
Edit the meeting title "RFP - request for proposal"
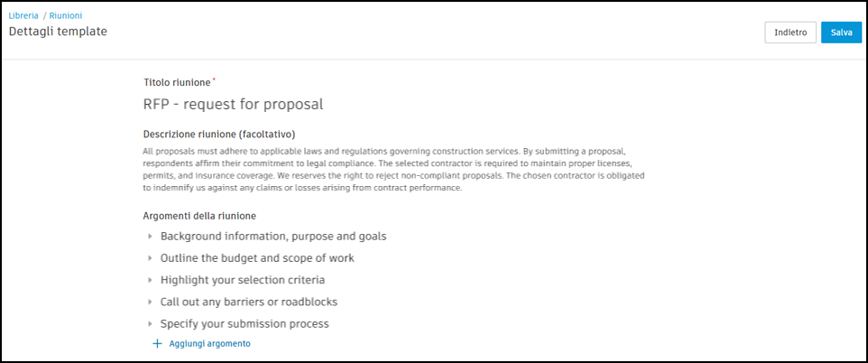point(233,104)
